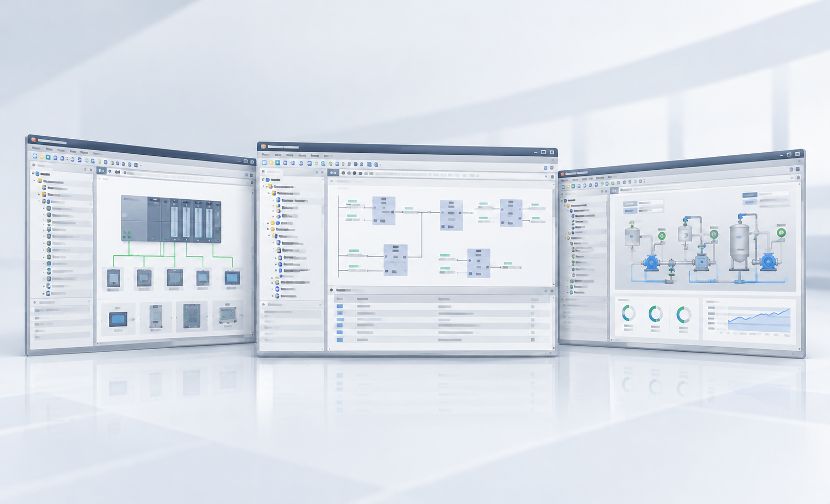Select the blue pump connected to the tall vessel
Image resolution: width=830 pixels, height=504 pixels.
[768, 262]
